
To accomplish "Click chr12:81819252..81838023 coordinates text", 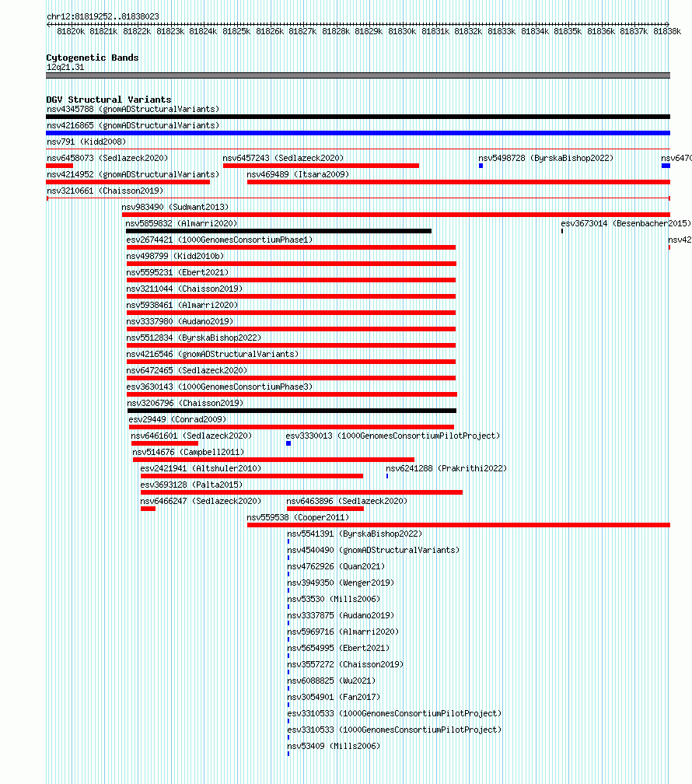I will click(x=103, y=16).
